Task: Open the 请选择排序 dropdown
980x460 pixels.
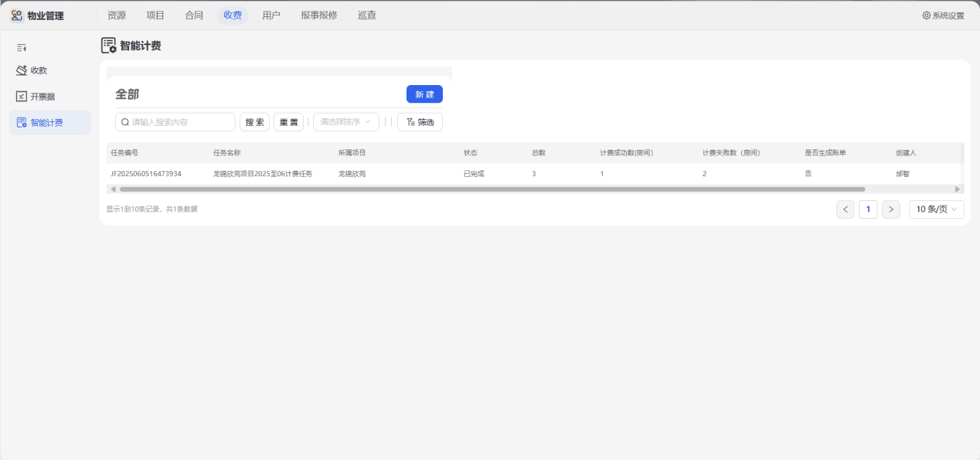Action: pos(346,122)
